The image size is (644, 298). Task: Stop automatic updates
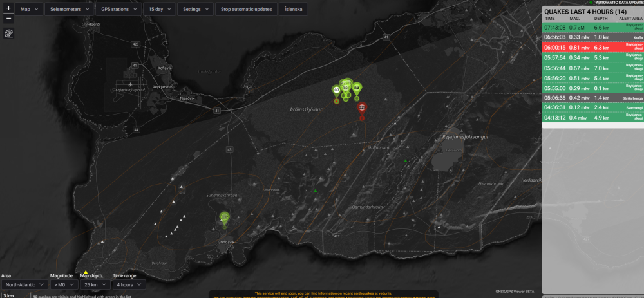click(247, 10)
